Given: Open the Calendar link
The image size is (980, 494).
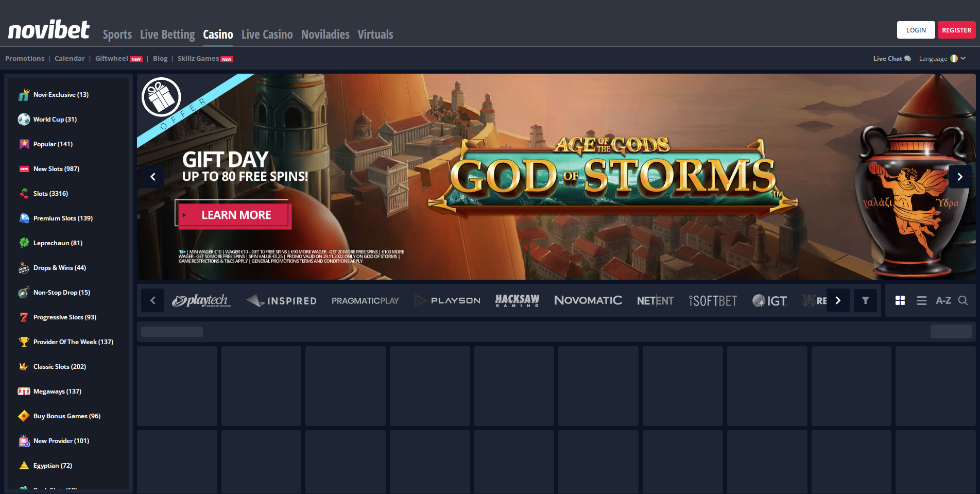Looking at the screenshot, I should [x=70, y=59].
